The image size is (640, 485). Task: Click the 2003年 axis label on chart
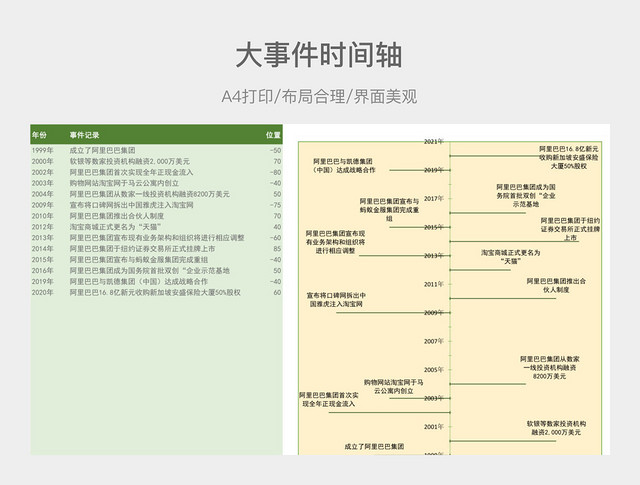(x=433, y=398)
